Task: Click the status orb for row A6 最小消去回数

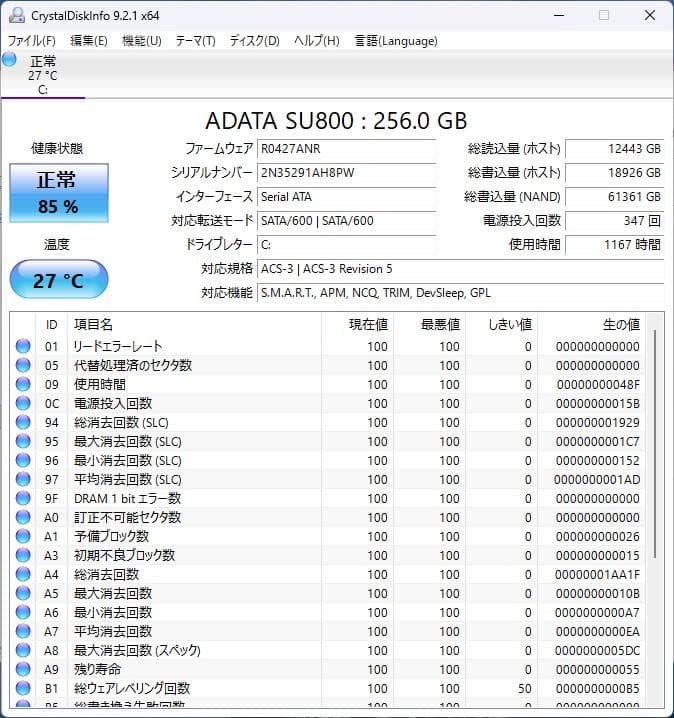Action: [23, 612]
